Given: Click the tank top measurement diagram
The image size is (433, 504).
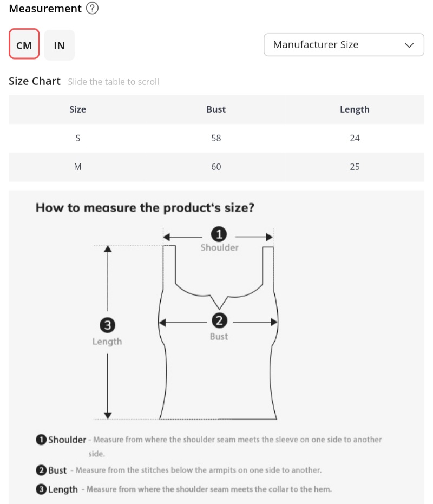Looking at the screenshot, I should (x=219, y=368).
